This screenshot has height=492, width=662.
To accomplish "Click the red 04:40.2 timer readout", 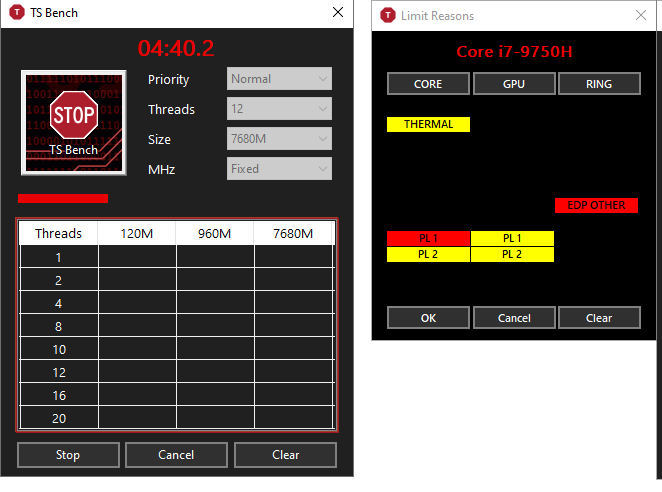I will coord(176,48).
